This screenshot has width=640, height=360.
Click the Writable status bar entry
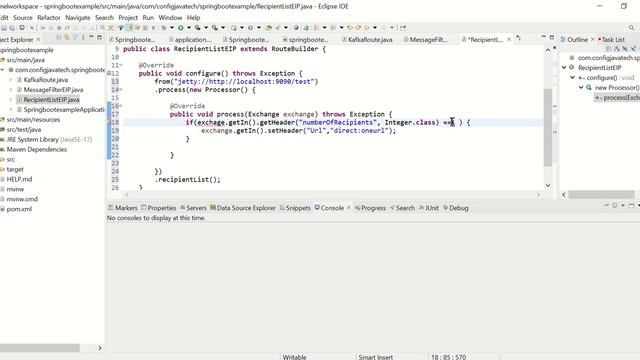(x=294, y=357)
